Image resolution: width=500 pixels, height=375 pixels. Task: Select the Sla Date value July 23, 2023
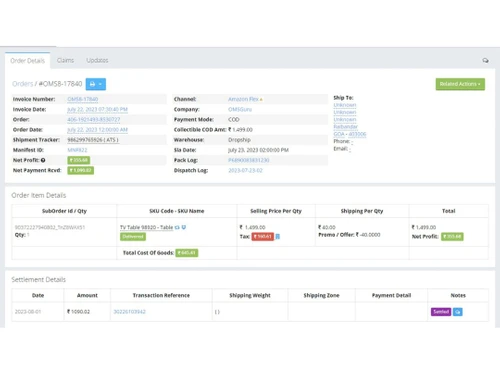(258, 150)
